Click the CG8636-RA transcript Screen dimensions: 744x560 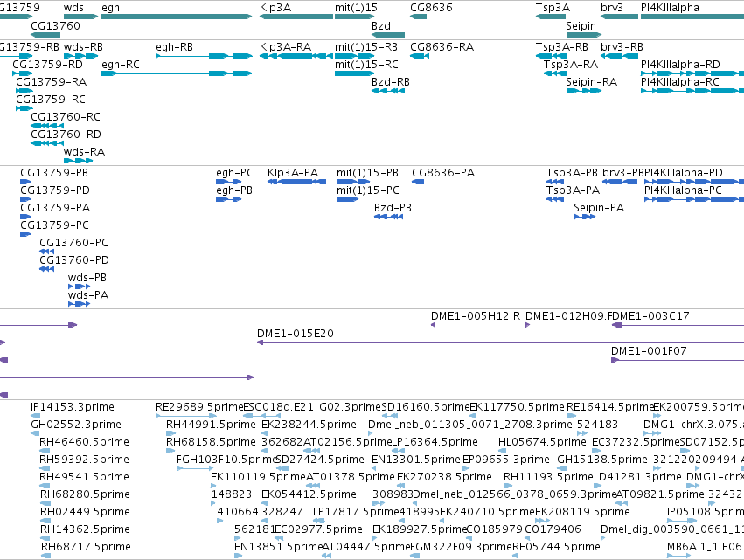pyautogui.click(x=420, y=56)
